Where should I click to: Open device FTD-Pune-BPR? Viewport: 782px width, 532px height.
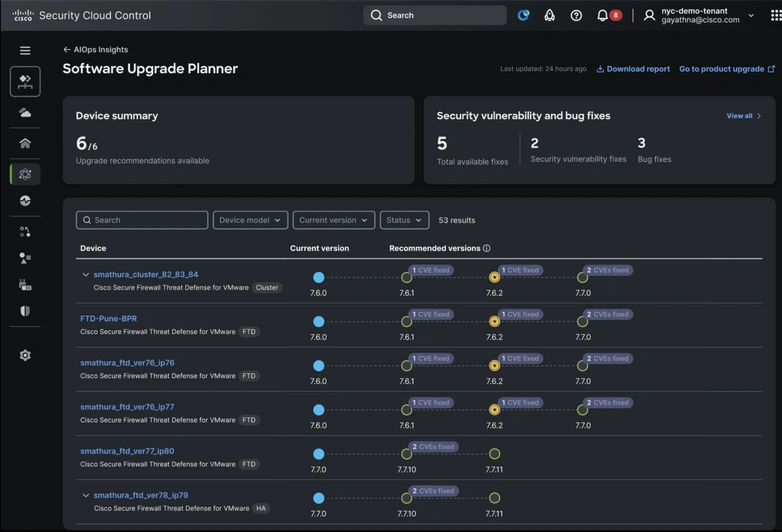(x=108, y=318)
